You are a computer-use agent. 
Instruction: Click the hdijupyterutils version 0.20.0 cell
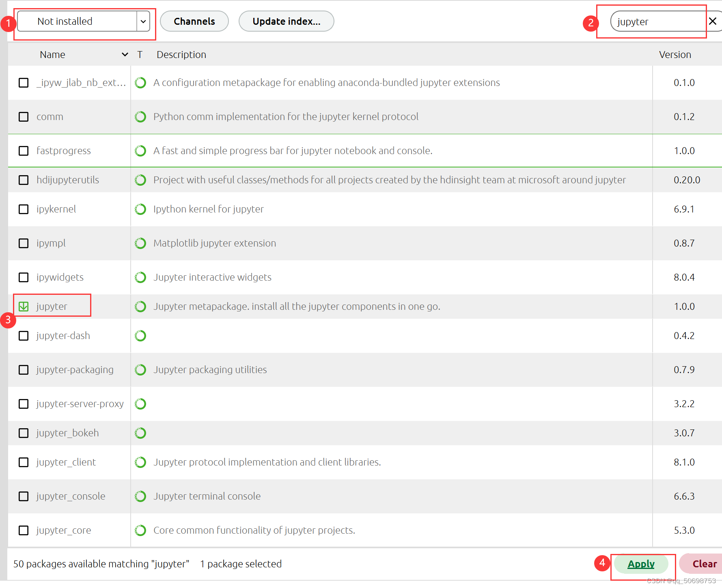click(x=687, y=180)
